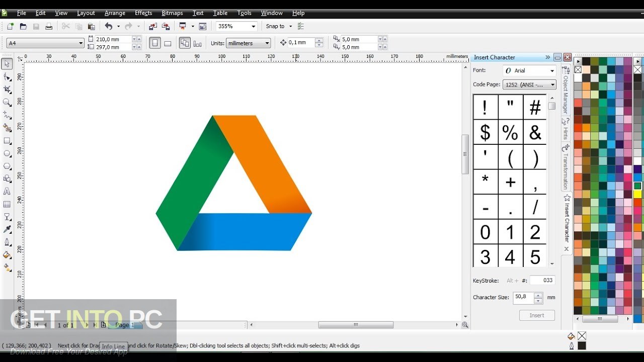Screen dimensions: 644x362
Task: Click the Application launcher icon
Action: 183,26
